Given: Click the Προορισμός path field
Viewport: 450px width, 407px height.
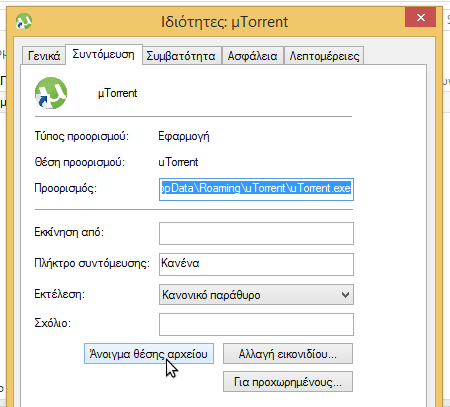Looking at the screenshot, I should tap(256, 189).
